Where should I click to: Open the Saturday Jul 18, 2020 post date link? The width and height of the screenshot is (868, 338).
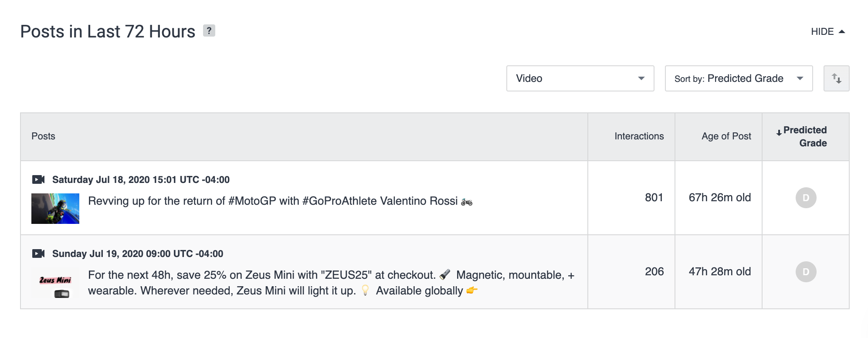(x=141, y=179)
